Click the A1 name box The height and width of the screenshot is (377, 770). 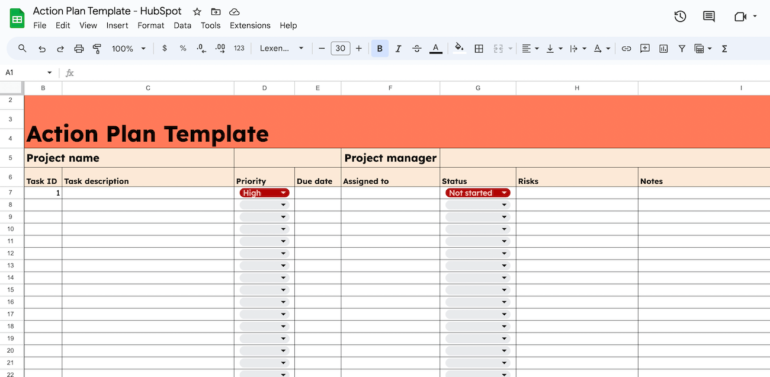[x=28, y=73]
